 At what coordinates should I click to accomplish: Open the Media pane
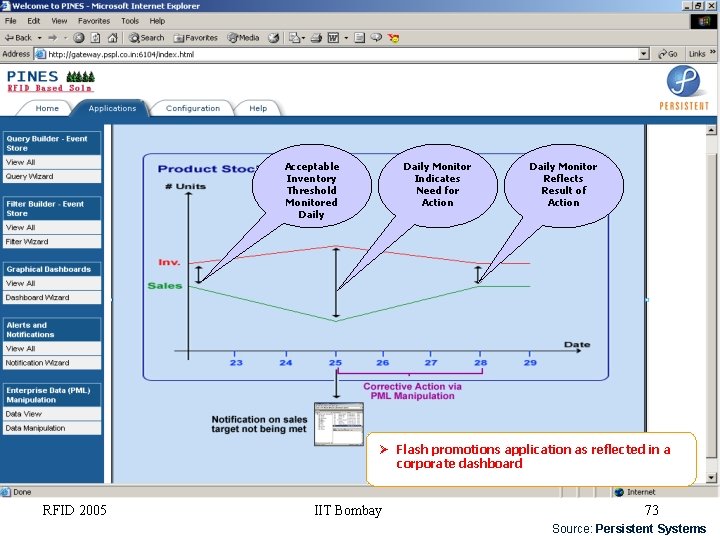(244, 38)
